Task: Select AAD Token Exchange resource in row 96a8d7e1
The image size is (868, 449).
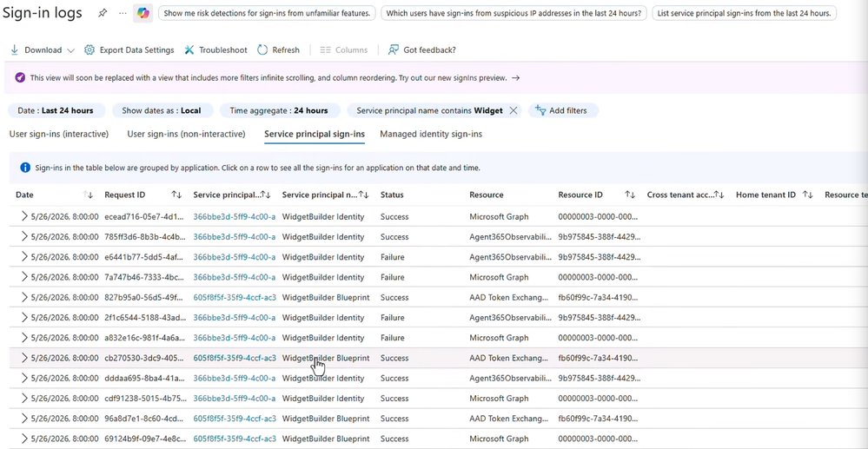Action: pos(509,419)
